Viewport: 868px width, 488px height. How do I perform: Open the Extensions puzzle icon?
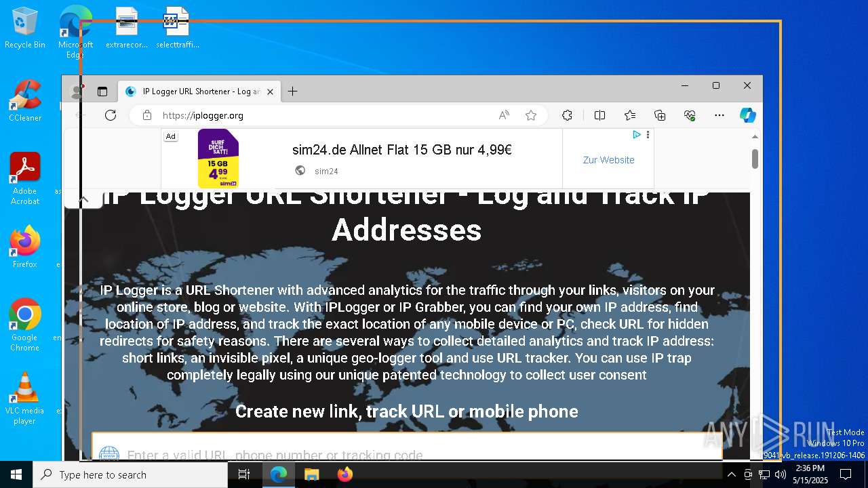567,115
